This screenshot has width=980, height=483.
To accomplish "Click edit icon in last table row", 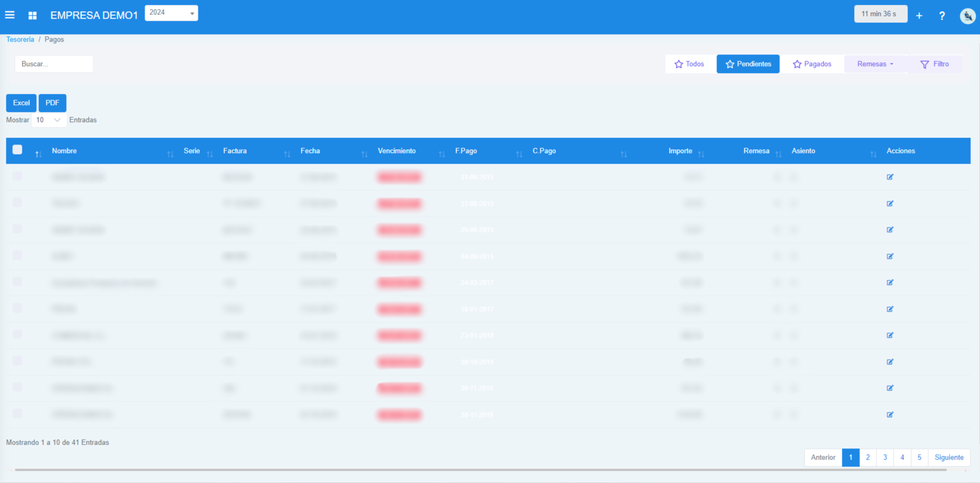I will pos(890,415).
